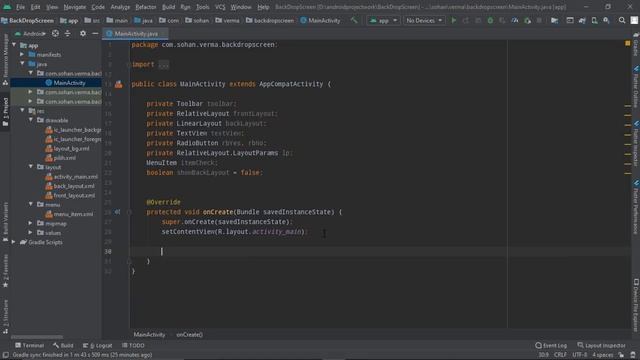Open the Android project view dropdown
This screenshot has width=640, height=360.
point(30,33)
